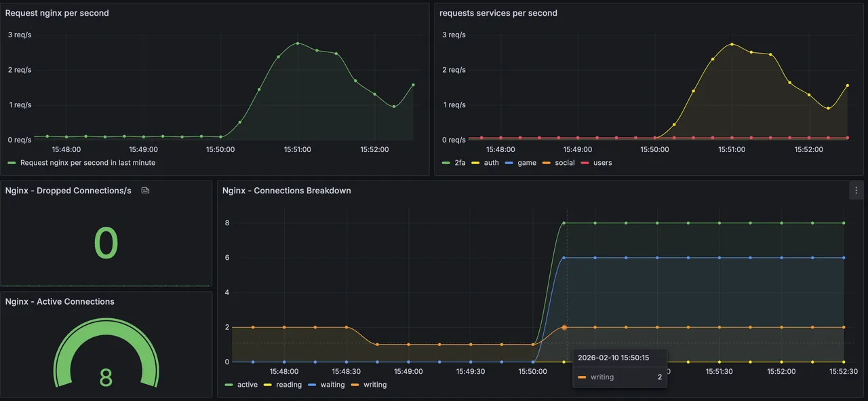Open the 'Request nginx per second' panel title
This screenshot has width=868, height=401.
[x=57, y=13]
